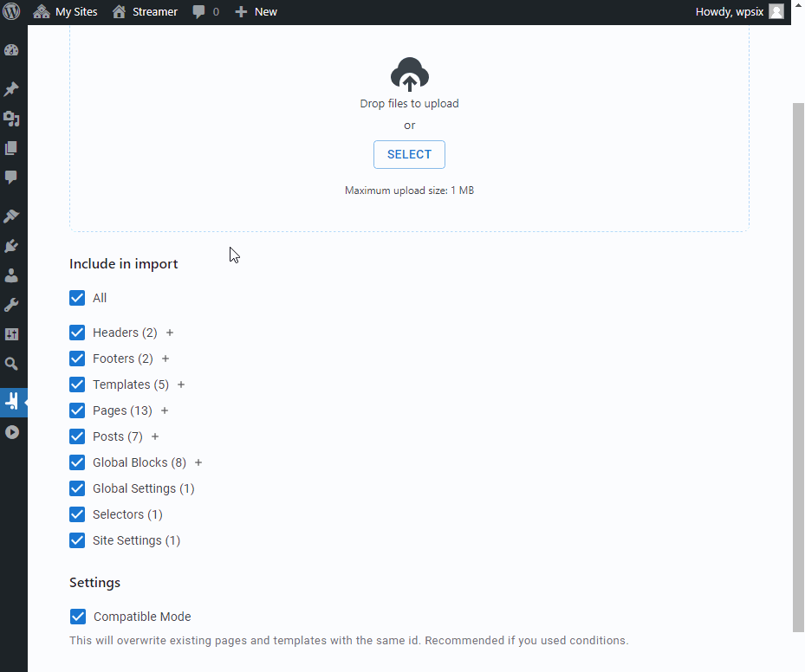Open the Dashboard from the admin sidebar
Screen dimensions: 805x672
(x=12, y=49)
